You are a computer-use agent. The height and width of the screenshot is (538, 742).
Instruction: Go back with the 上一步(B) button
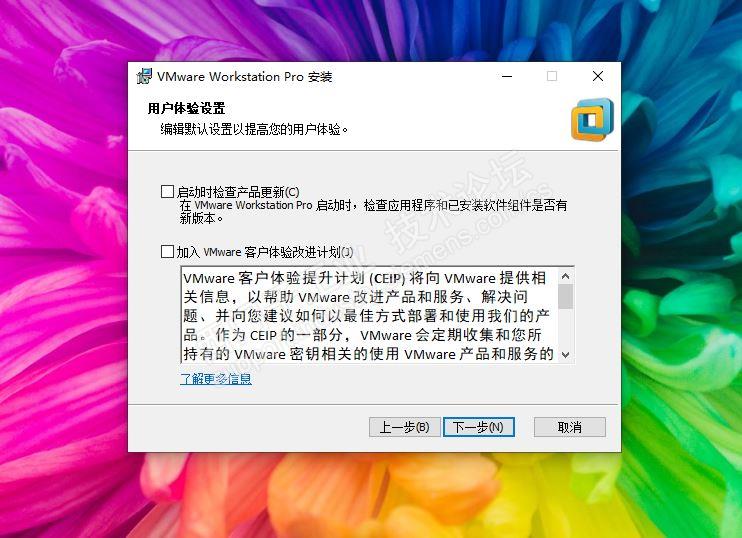pyautogui.click(x=405, y=427)
